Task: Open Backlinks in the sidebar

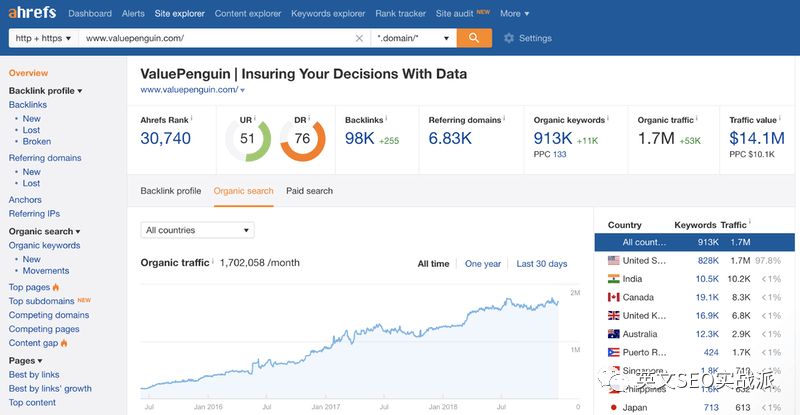Action: 28,105
